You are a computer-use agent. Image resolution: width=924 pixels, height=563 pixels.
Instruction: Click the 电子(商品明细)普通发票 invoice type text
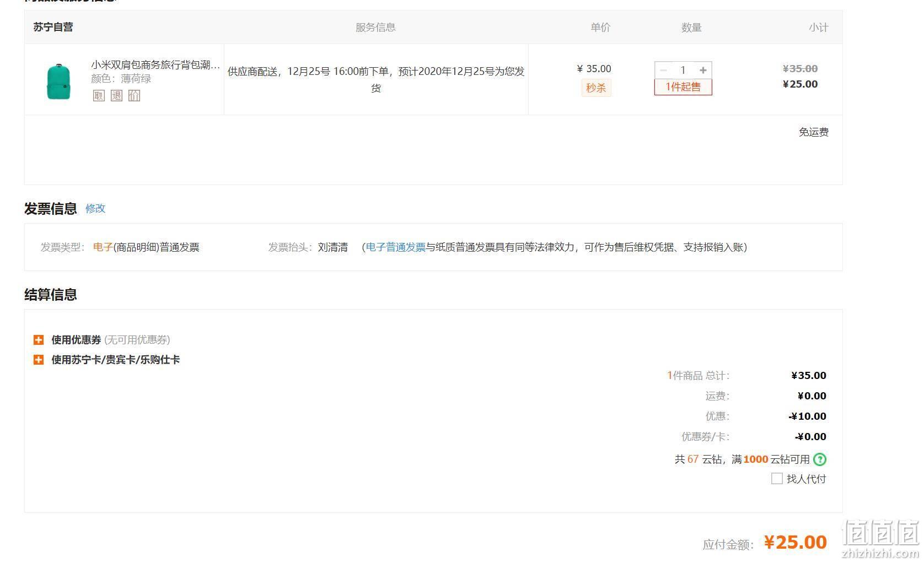point(146,247)
